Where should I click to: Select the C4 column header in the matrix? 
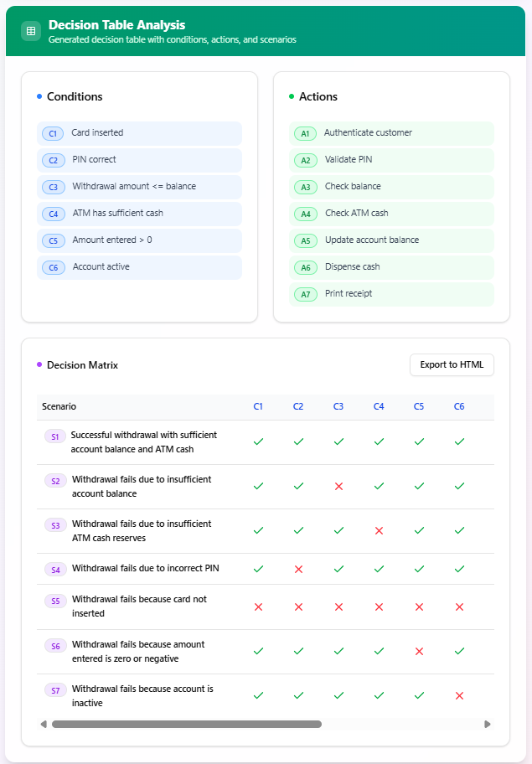[x=379, y=406]
